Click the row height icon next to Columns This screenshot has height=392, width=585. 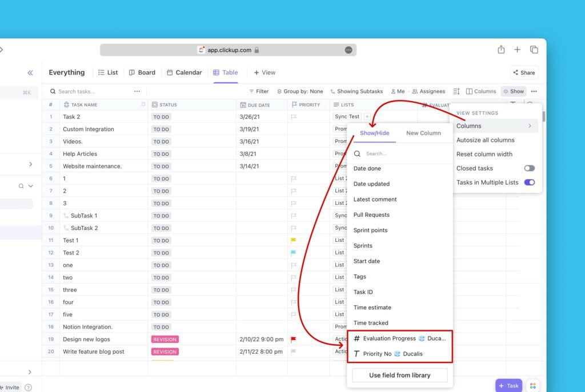coord(456,91)
